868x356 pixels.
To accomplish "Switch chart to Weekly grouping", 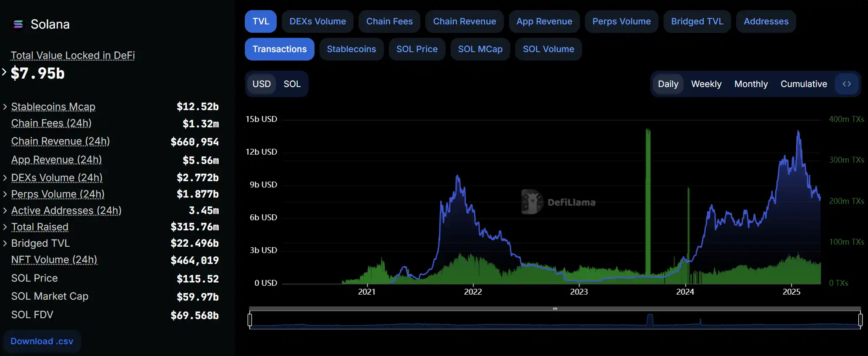I will tap(706, 84).
